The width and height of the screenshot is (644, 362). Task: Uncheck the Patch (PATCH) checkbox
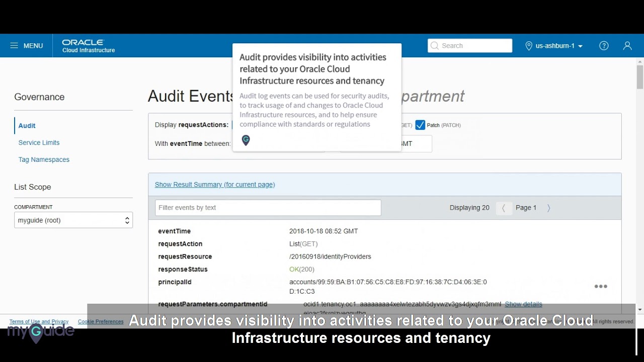(x=420, y=125)
